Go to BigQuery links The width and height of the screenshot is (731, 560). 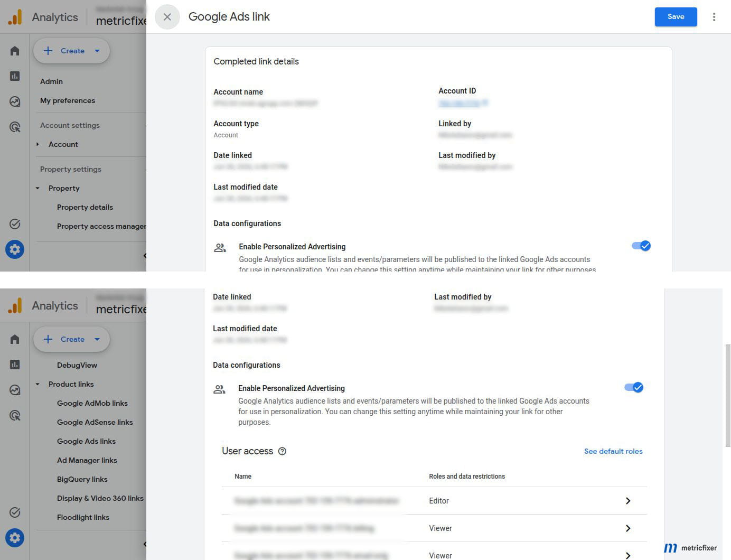pos(82,479)
